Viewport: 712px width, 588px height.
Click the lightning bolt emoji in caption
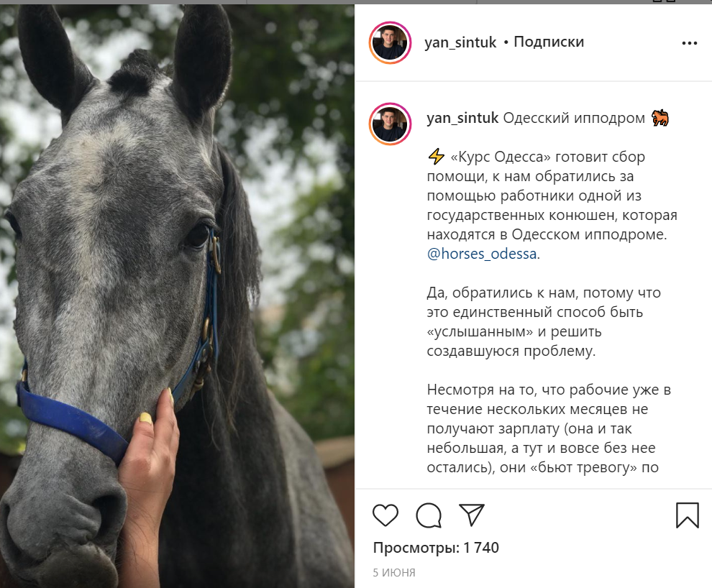pos(436,157)
